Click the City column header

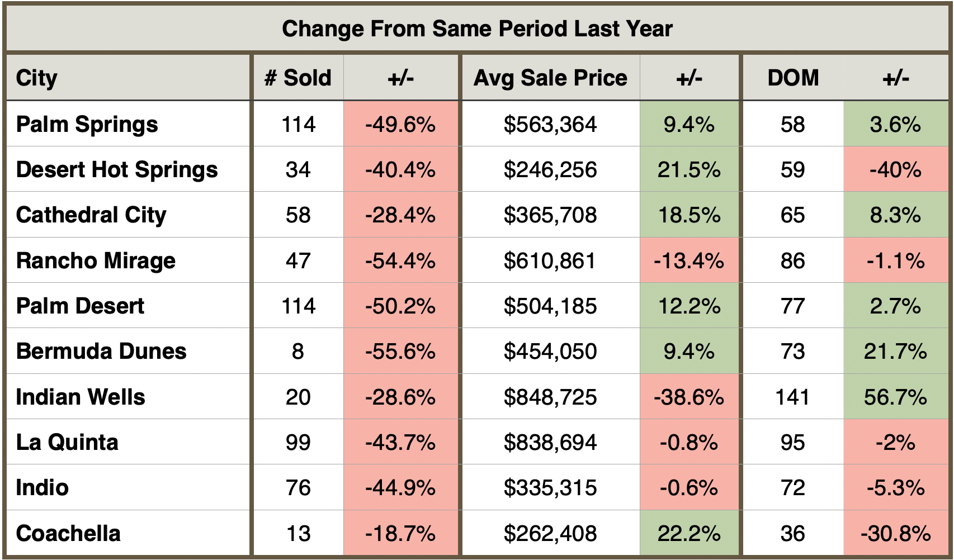click(x=37, y=78)
